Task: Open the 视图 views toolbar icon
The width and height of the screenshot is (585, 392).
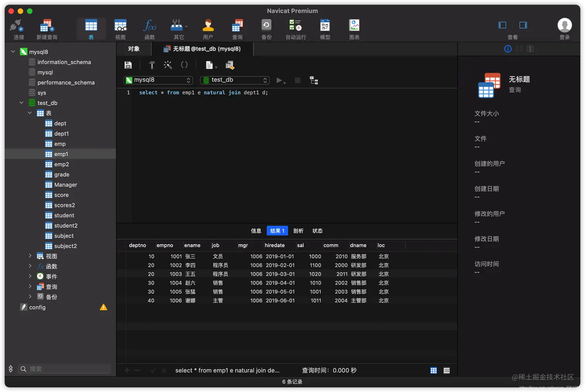Action: coord(120,29)
